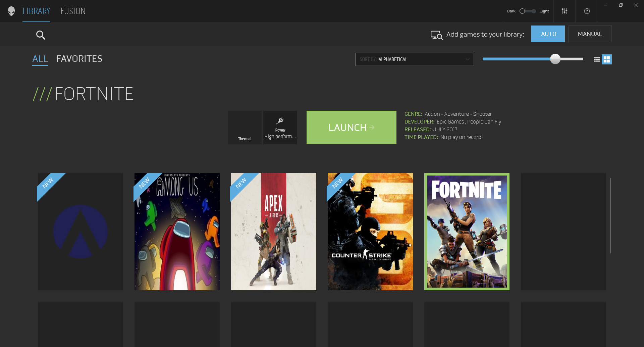Click the Alienware head logo icon
This screenshot has height=347, width=644.
point(11,11)
